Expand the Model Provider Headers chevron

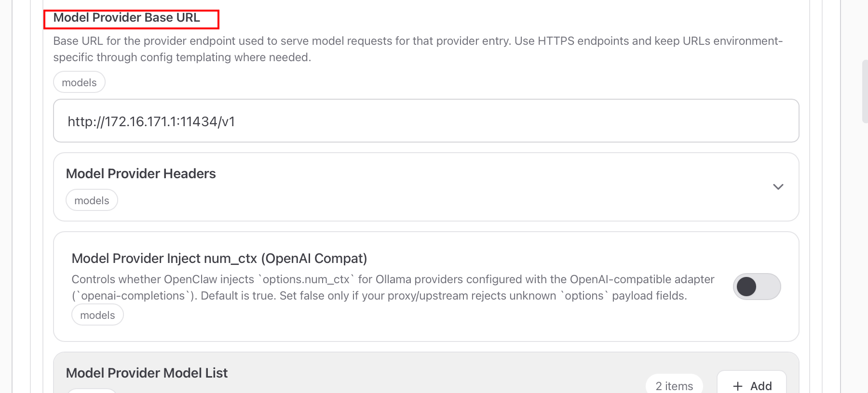778,187
